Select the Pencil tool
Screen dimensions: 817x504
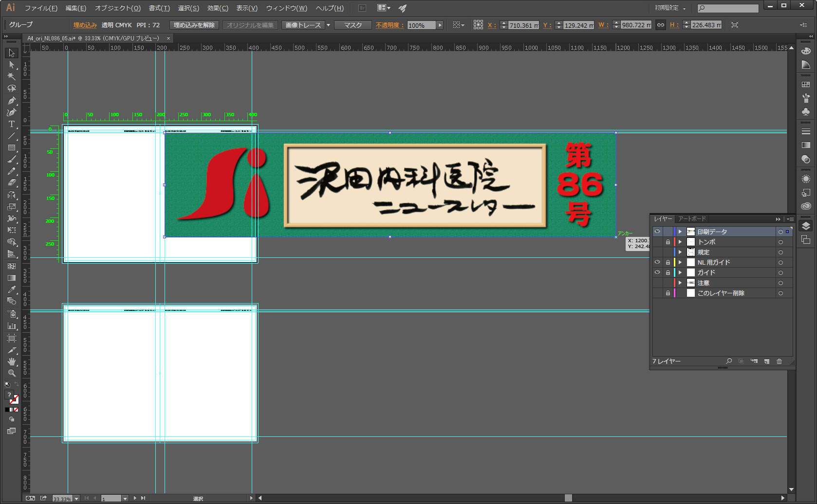point(12,171)
